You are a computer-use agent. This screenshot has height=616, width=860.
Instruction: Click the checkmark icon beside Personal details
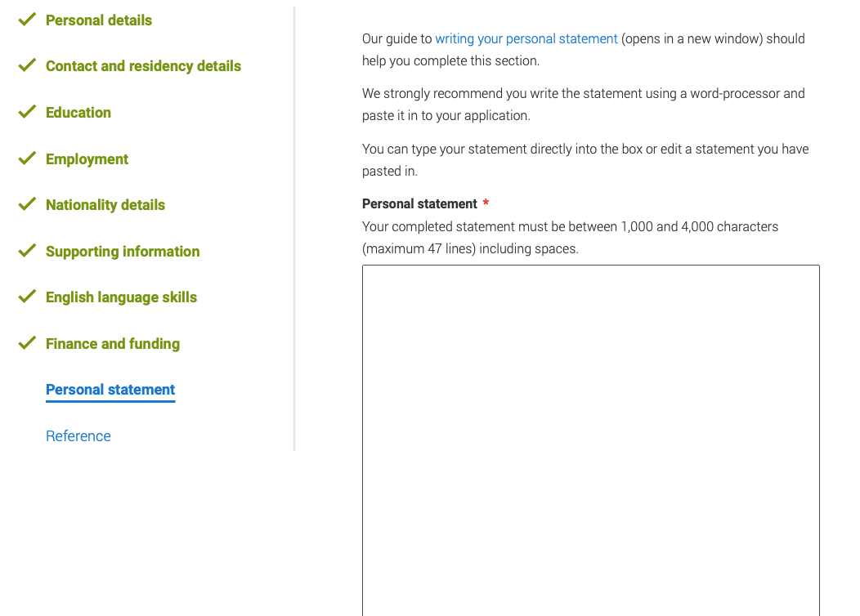(x=27, y=20)
